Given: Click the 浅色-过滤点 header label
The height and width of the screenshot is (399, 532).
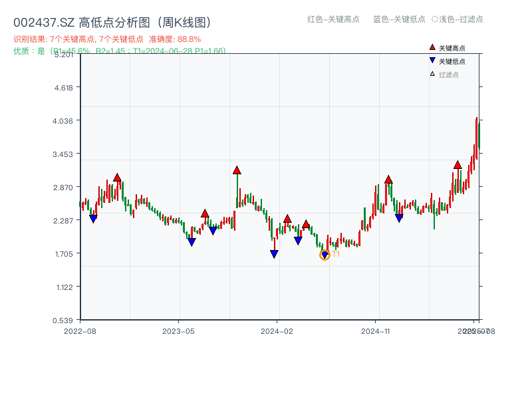Looking at the screenshot, I should [x=461, y=19].
